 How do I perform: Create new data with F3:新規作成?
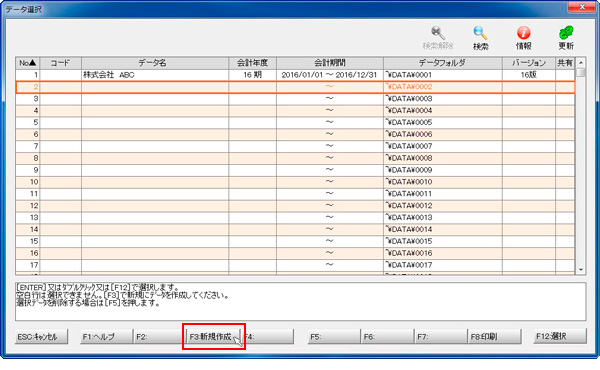point(213,337)
